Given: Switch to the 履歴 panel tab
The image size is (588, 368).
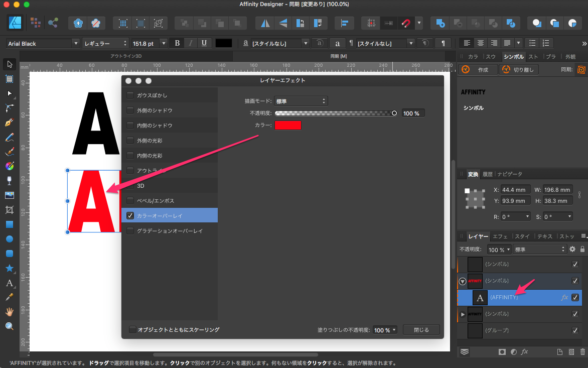Looking at the screenshot, I should tap(488, 174).
